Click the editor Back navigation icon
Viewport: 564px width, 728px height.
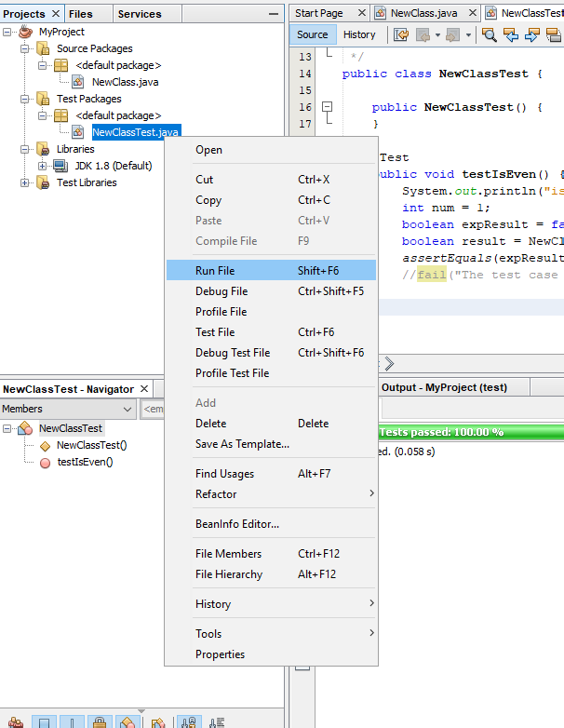point(423,34)
